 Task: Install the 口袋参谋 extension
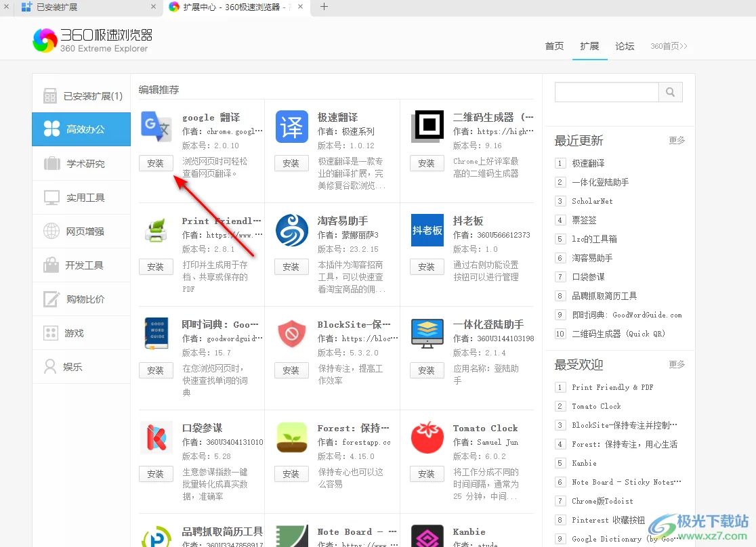[156, 475]
